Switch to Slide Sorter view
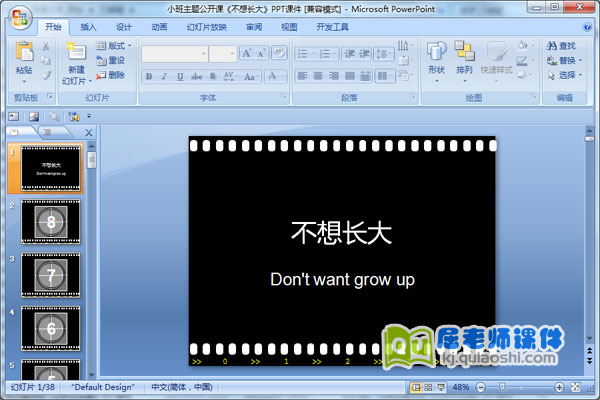Screen dimensions: 600x400 pos(428,387)
